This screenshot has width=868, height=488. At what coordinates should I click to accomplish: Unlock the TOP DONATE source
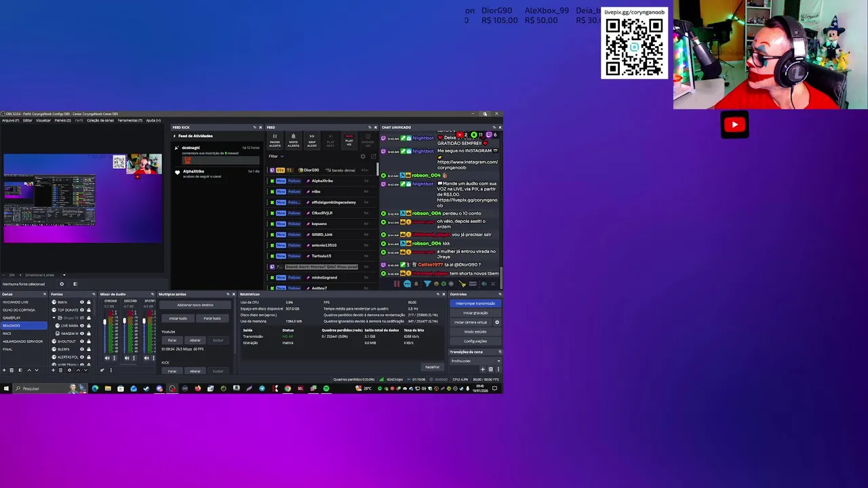tap(89, 310)
